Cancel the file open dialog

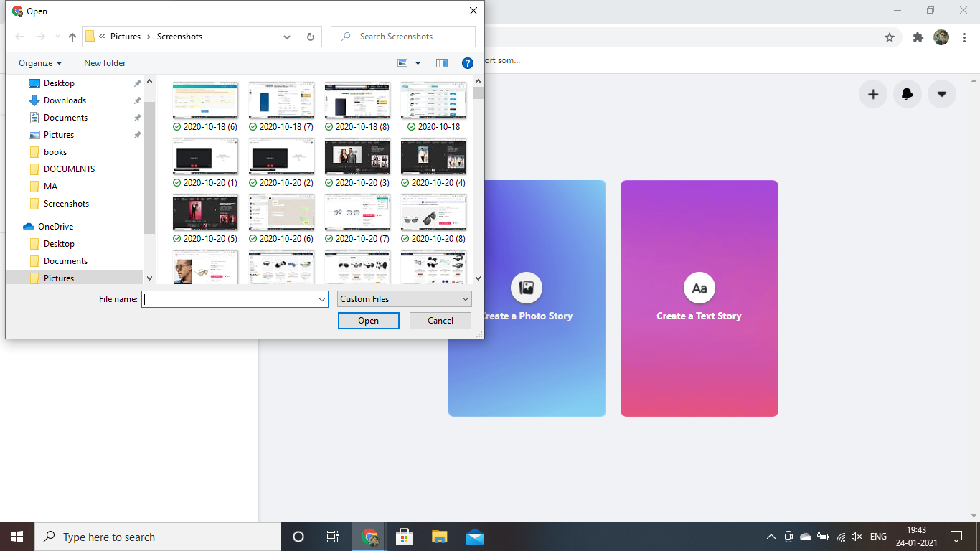point(440,321)
